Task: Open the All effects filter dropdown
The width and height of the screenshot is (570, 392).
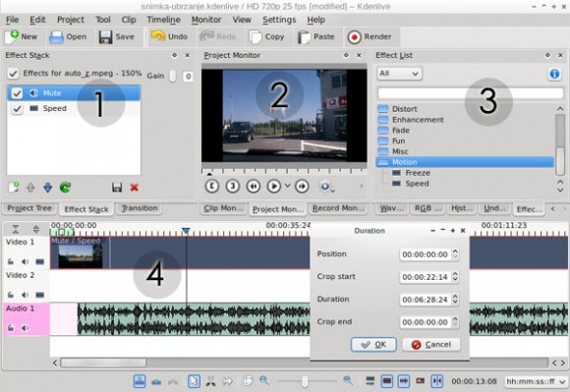Action: [x=399, y=74]
